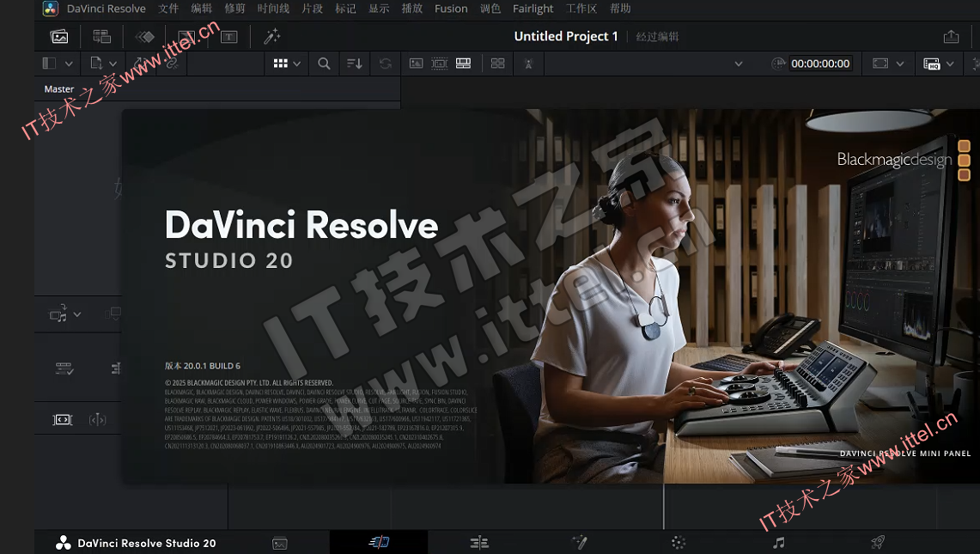The width and height of the screenshot is (980, 554).
Task: Open the 时间线 menu
Action: [273, 9]
